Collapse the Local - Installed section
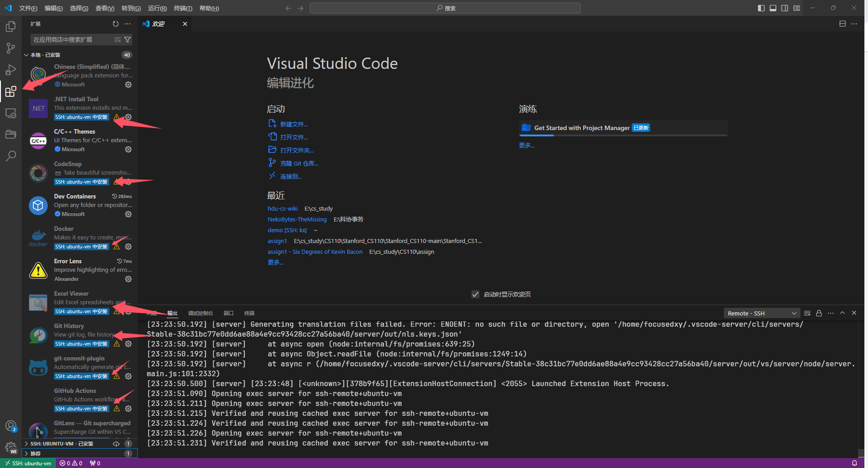The width and height of the screenshot is (868, 468). click(79, 55)
